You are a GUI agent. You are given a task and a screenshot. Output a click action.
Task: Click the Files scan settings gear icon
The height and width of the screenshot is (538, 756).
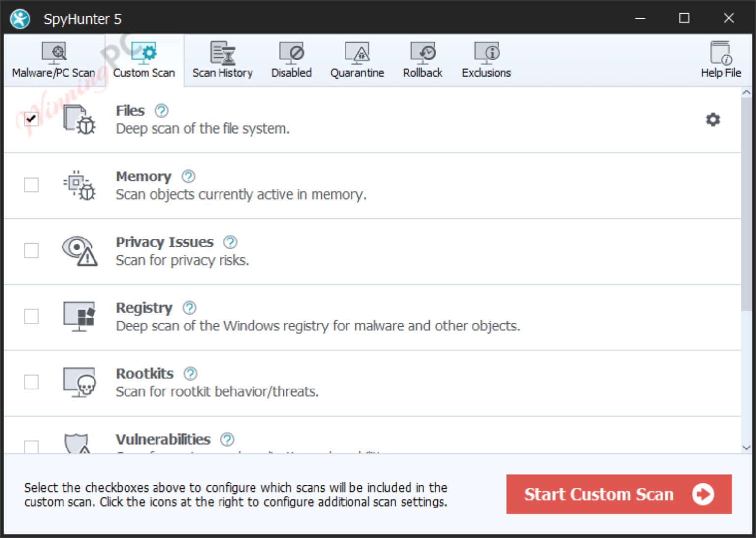pyautogui.click(x=712, y=120)
